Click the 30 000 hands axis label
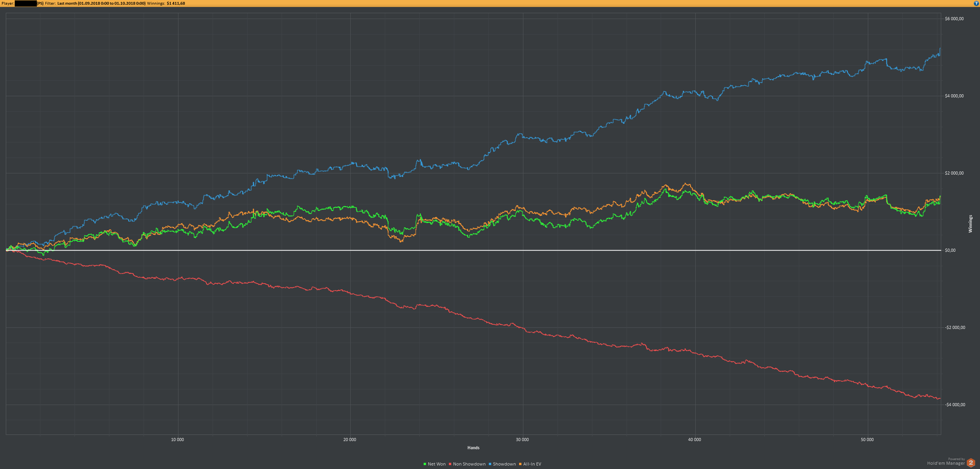 [522, 440]
